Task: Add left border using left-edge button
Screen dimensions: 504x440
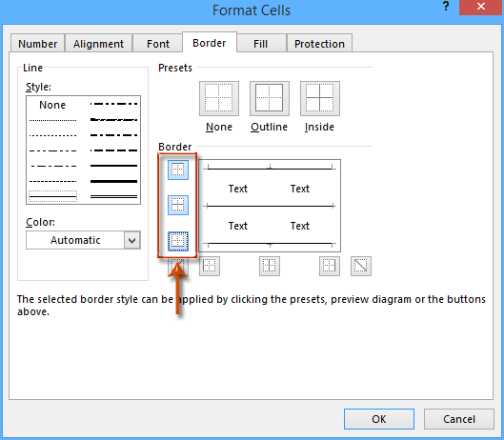Action: (210, 266)
